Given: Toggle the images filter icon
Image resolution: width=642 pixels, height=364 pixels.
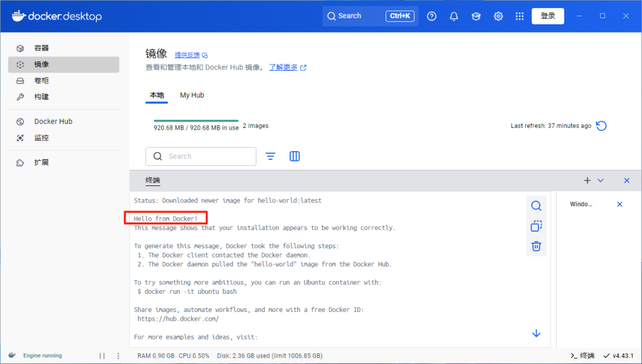Looking at the screenshot, I should 270,156.
